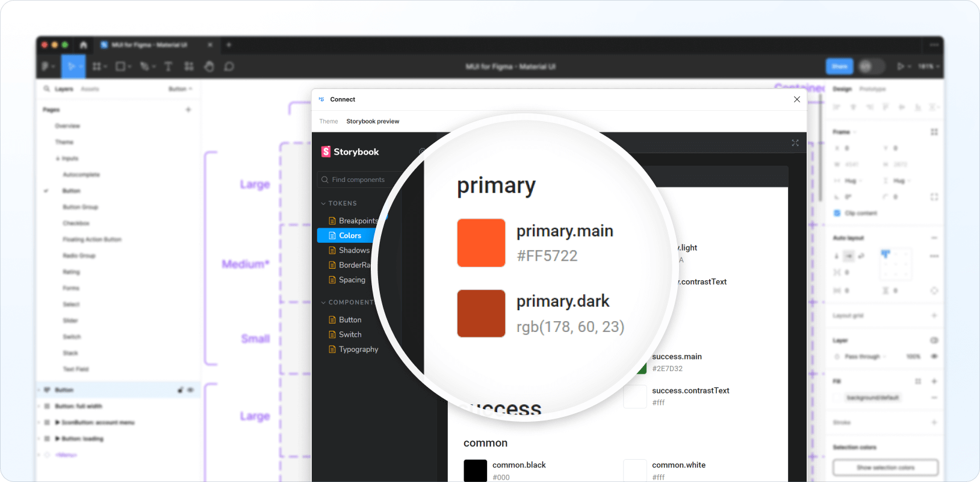Click the Storybook logo

pyautogui.click(x=350, y=152)
